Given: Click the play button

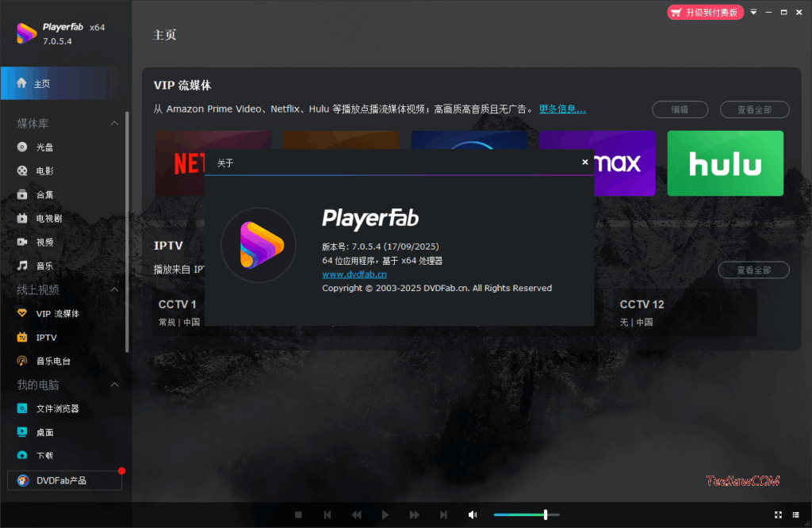Looking at the screenshot, I should click(385, 515).
